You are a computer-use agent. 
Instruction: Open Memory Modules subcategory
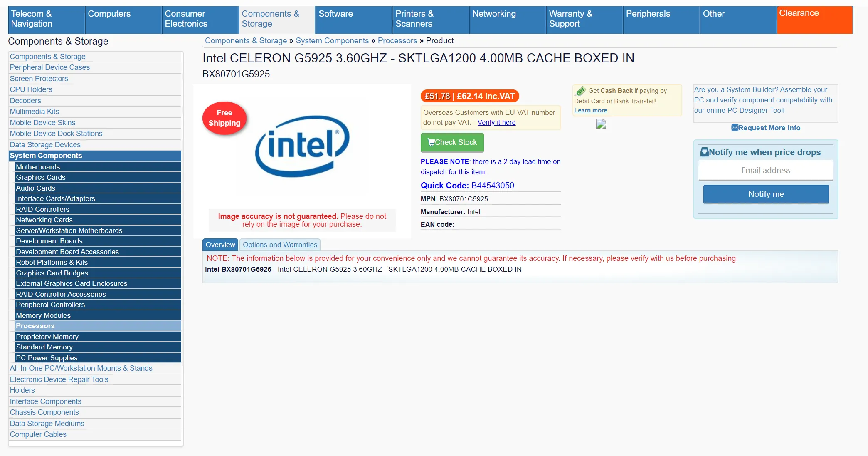click(x=98, y=315)
